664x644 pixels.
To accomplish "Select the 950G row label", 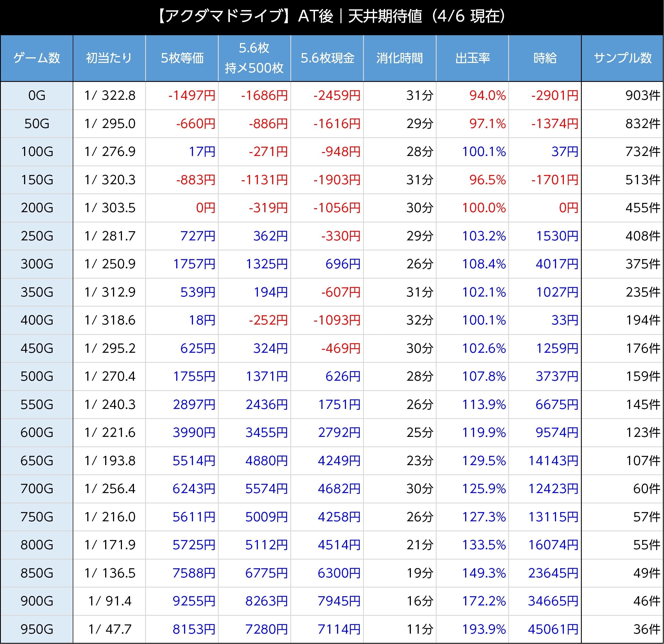I will (x=37, y=629).
